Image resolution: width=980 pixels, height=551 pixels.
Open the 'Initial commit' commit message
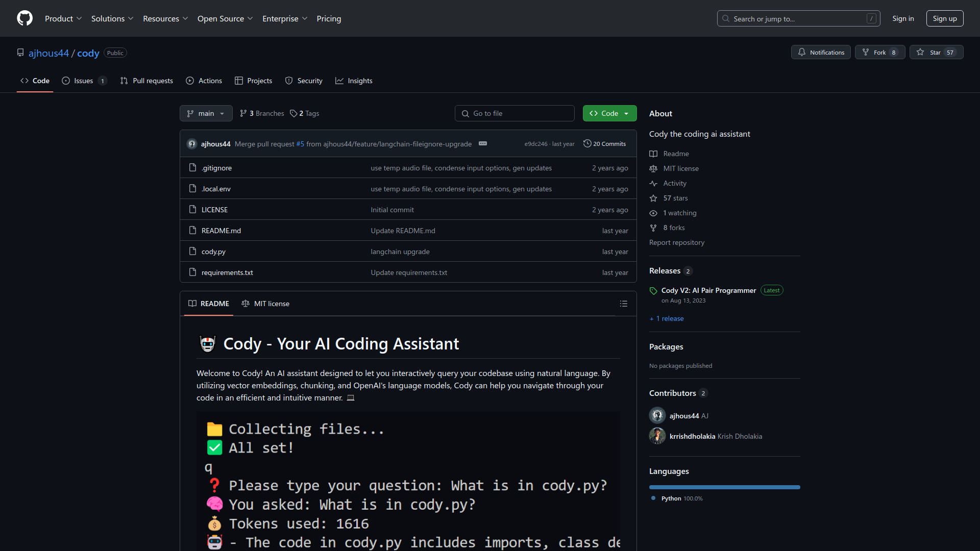(x=392, y=210)
